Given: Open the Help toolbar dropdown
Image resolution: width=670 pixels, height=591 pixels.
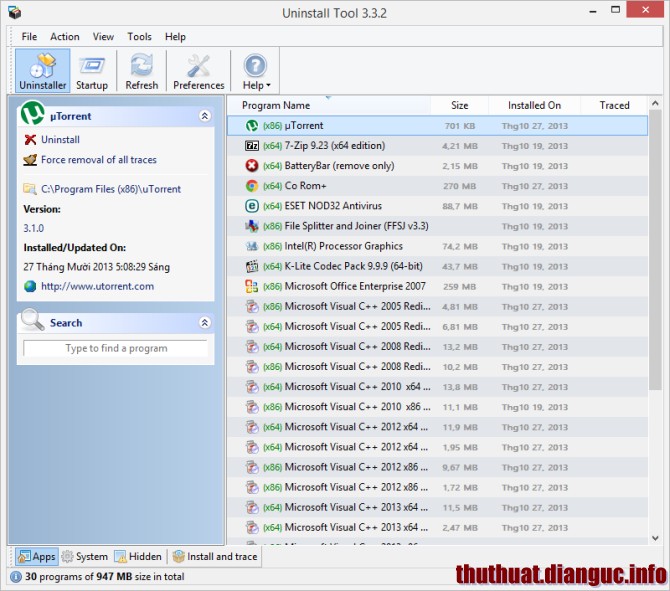Looking at the screenshot, I should coord(256,71).
